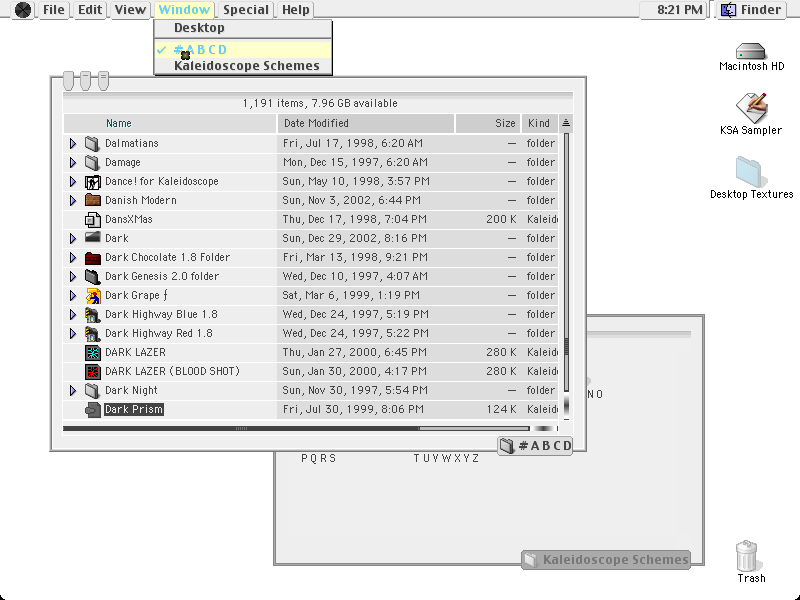Sort the list by Name column

[x=170, y=123]
